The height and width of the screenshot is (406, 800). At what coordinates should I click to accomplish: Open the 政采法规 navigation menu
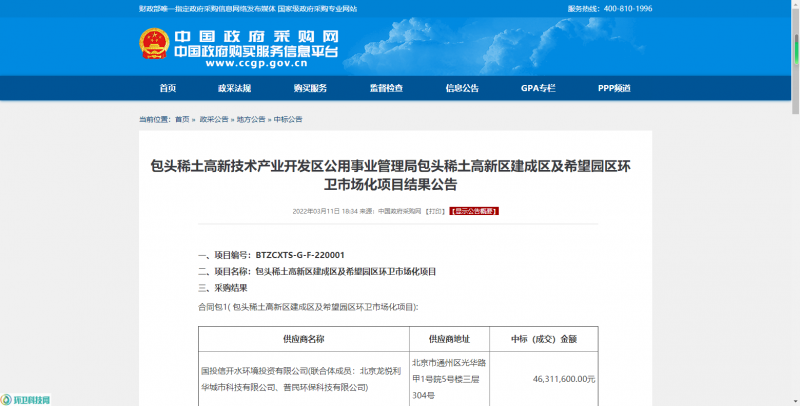[234, 88]
